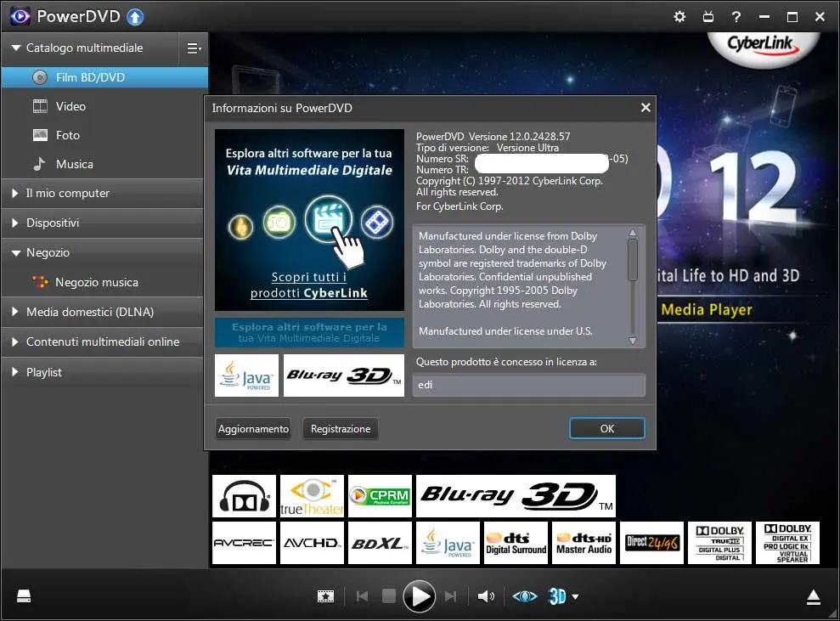Screen dimensions: 840x621
Task: Click the large Blu-ray 3D logo in the main window
Action: 516,496
